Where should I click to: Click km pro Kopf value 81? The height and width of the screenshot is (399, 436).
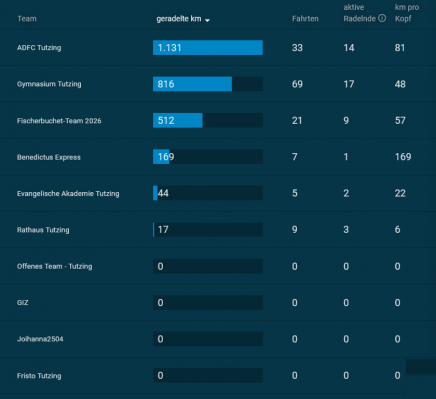pyautogui.click(x=400, y=48)
